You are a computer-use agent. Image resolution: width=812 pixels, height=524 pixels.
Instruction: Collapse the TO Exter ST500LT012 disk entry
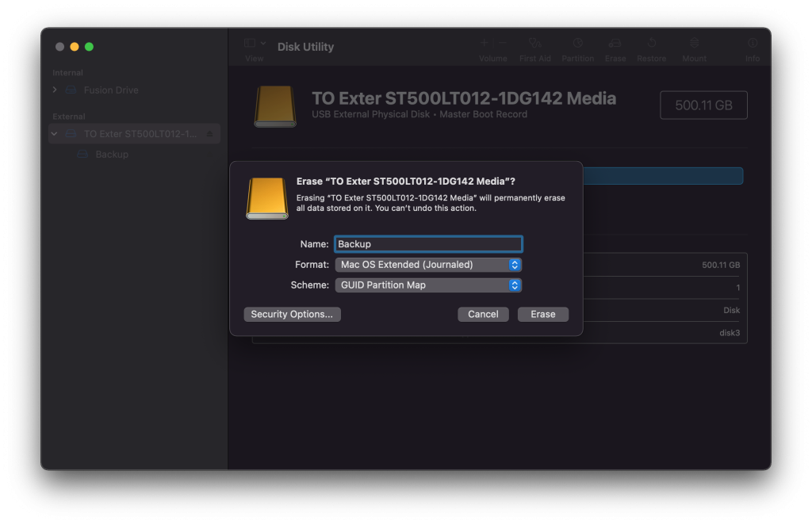coord(55,134)
